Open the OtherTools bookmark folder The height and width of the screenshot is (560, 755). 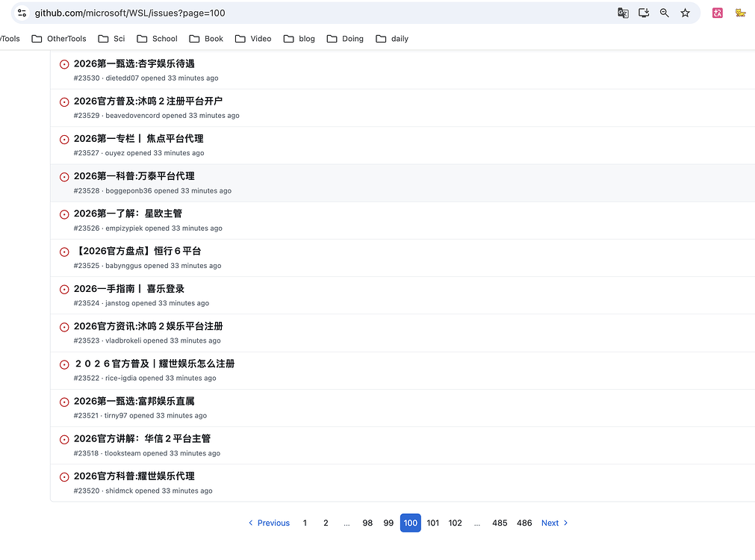[x=59, y=39]
